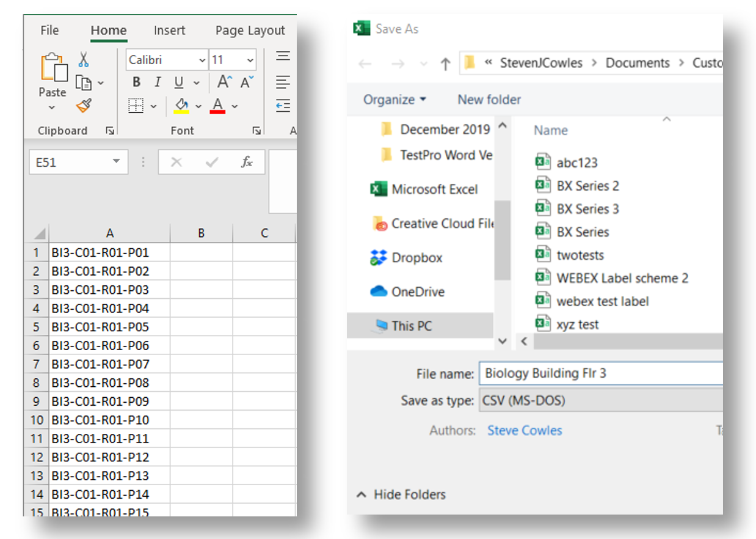
Task: Open the font name dropdown
Action: [202, 59]
